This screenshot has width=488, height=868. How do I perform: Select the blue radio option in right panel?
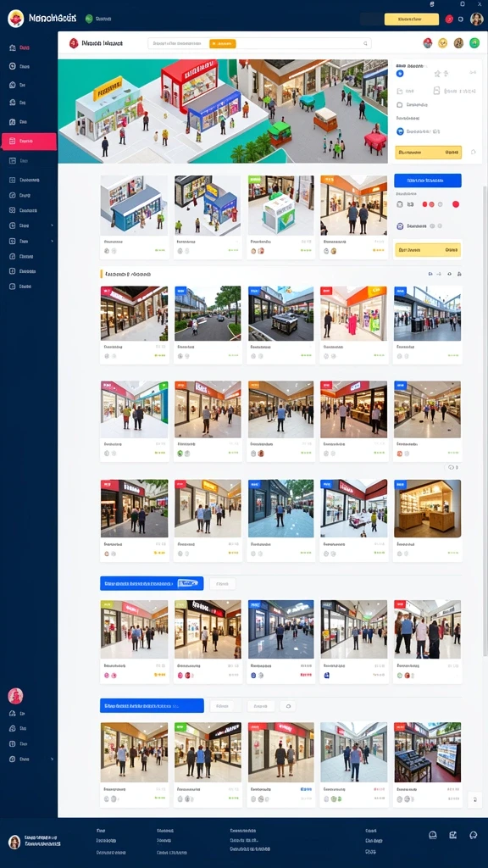tap(400, 73)
